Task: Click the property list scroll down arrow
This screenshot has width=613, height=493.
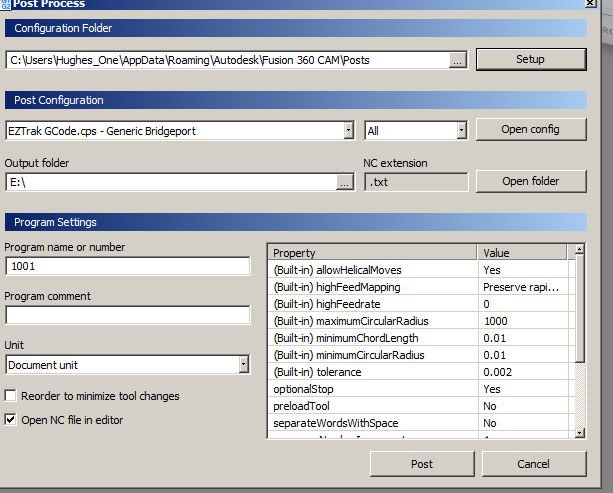Action: (x=580, y=433)
